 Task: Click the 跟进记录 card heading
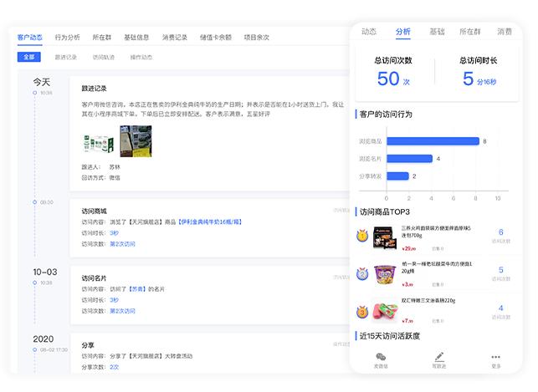click(x=94, y=89)
